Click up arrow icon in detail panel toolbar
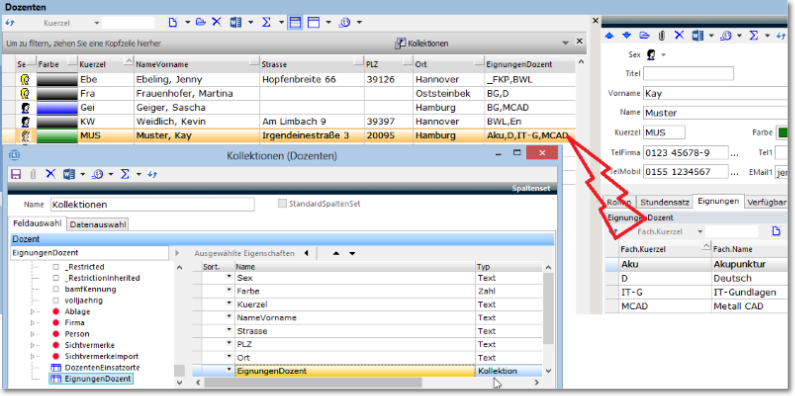The height and width of the screenshot is (396, 795). pos(610,35)
